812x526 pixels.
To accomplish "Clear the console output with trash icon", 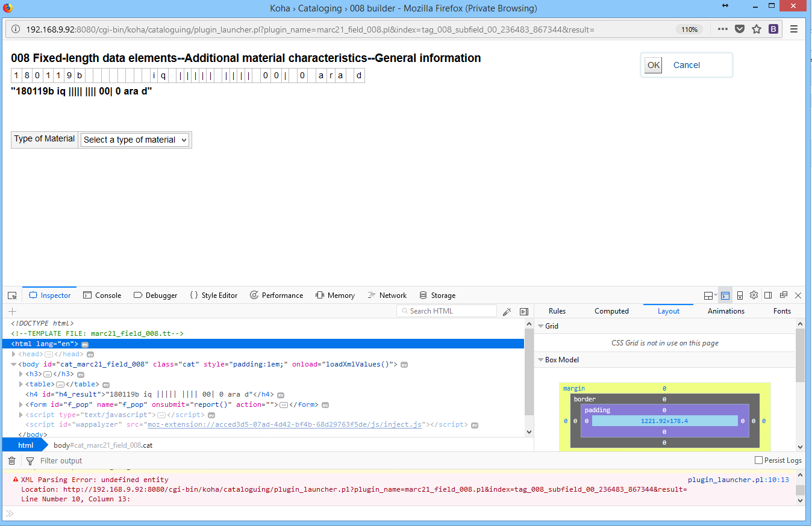I will tap(11, 461).
